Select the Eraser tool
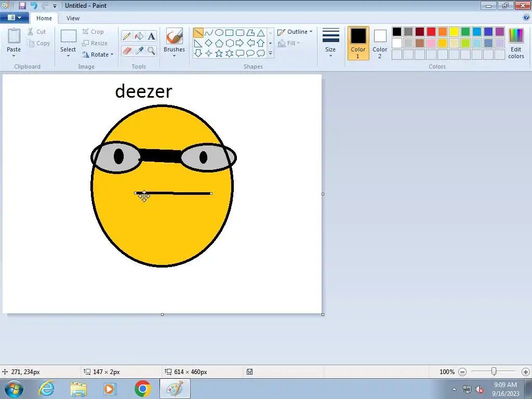 127,50
